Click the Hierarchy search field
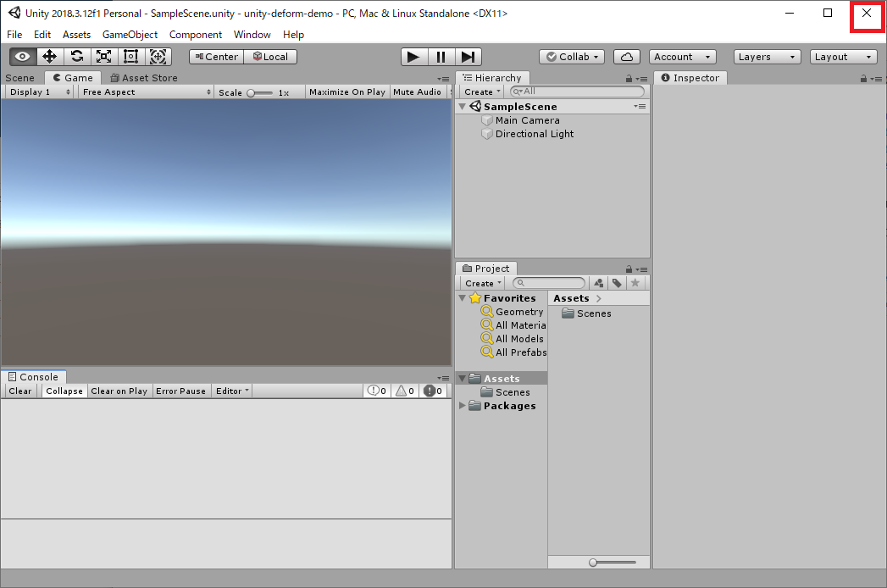The width and height of the screenshot is (887, 588). (576, 92)
